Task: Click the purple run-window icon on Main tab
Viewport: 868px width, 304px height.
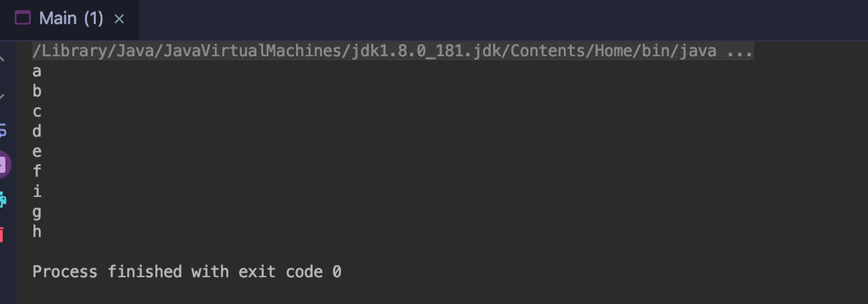Action: [23, 18]
